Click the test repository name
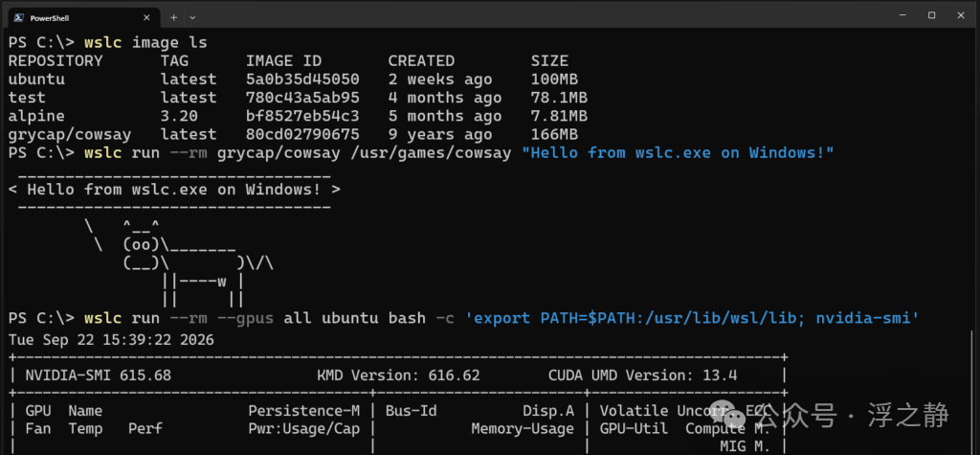Screen dimensions: 980x455 pos(27,98)
